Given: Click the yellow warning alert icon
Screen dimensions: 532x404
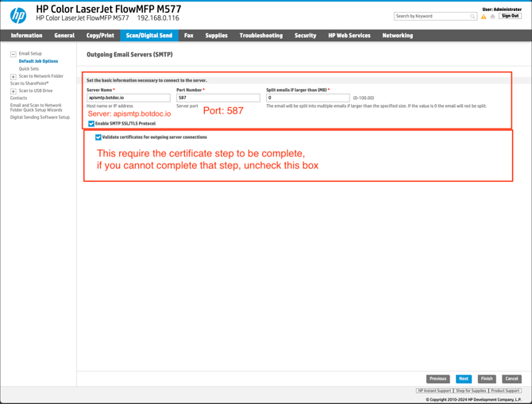Looking at the screenshot, I should (x=484, y=16).
